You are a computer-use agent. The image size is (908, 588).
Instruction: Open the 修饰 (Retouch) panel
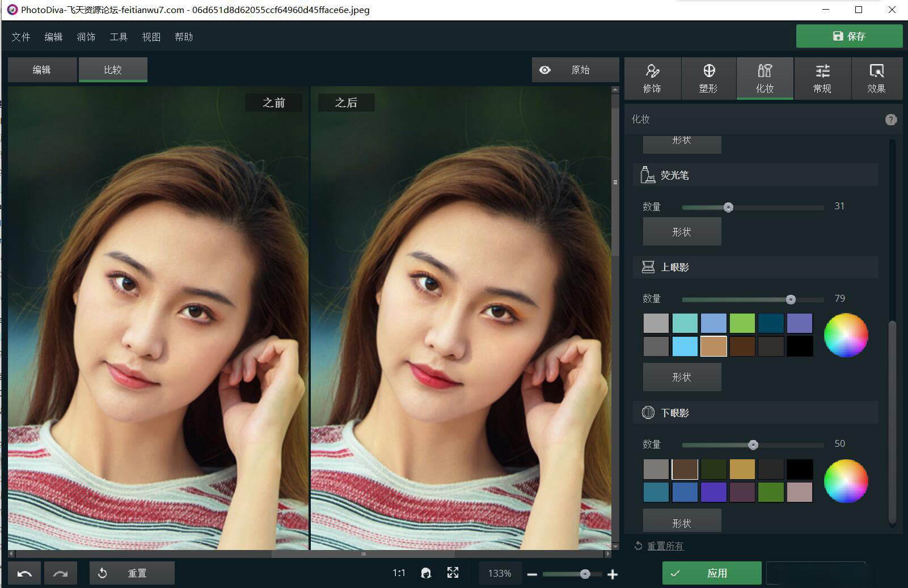(x=652, y=78)
